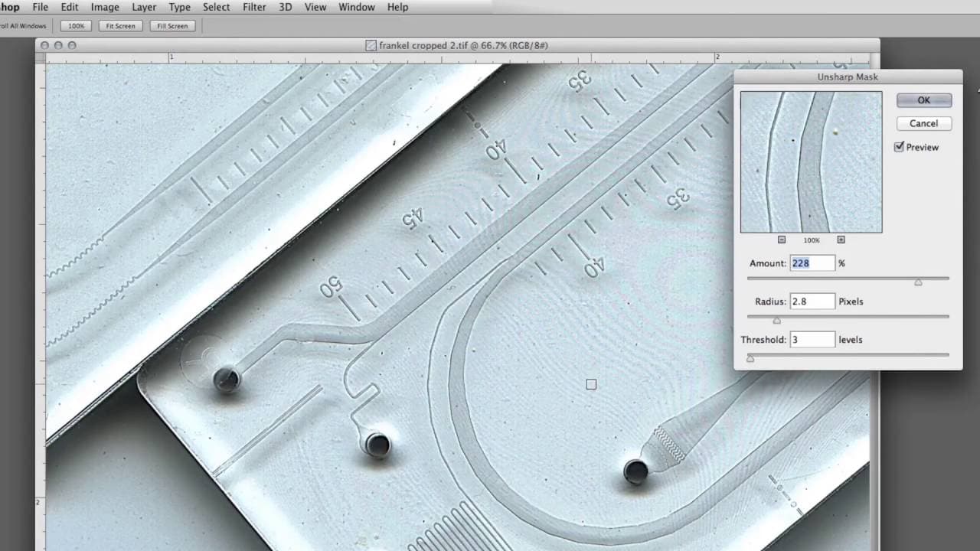Click the Radius slider handle
The width and height of the screenshot is (980, 551).
click(776, 320)
